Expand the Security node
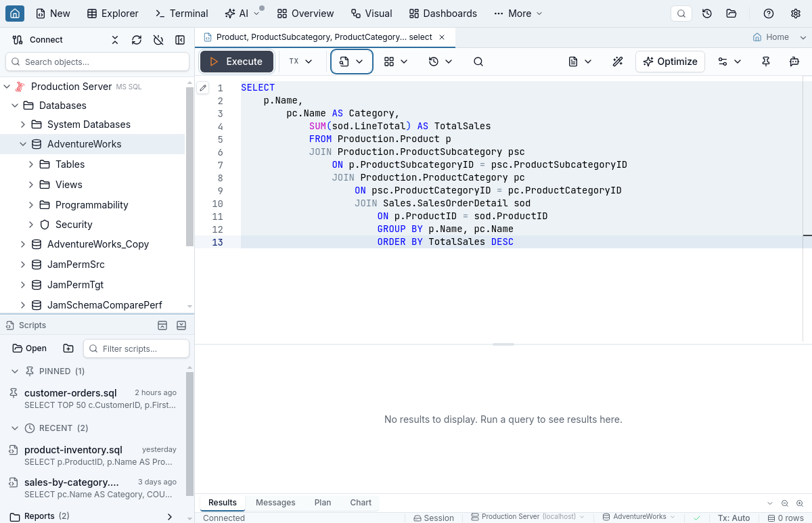Image resolution: width=812 pixels, height=523 pixels. (31, 225)
